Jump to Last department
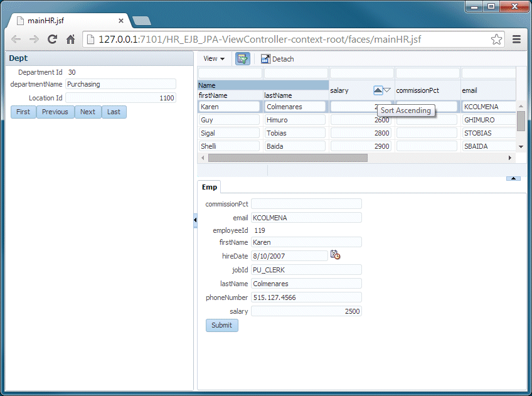The image size is (532, 396). click(x=114, y=112)
